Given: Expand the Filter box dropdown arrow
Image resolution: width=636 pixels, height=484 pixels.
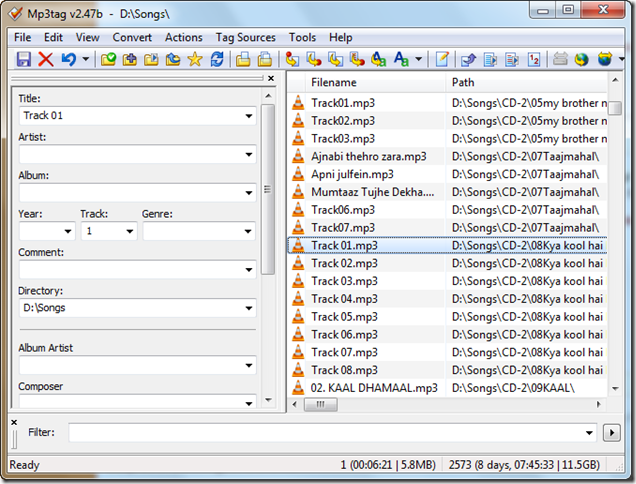Looking at the screenshot, I should coord(589,433).
